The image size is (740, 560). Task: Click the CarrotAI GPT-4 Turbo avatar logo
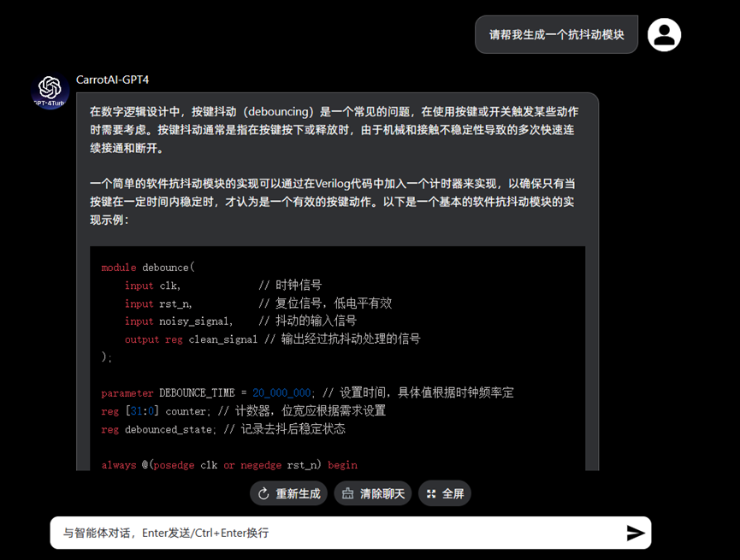click(50, 91)
